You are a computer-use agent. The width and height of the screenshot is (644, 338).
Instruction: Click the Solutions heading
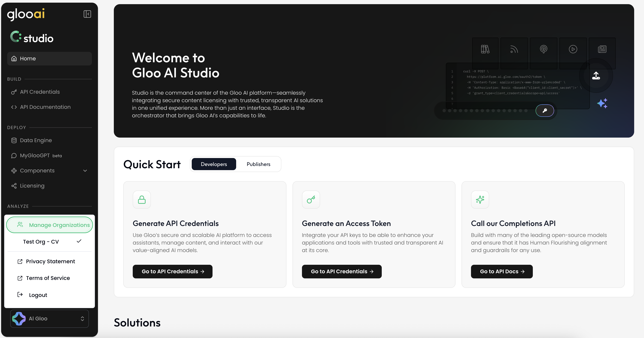tap(137, 323)
